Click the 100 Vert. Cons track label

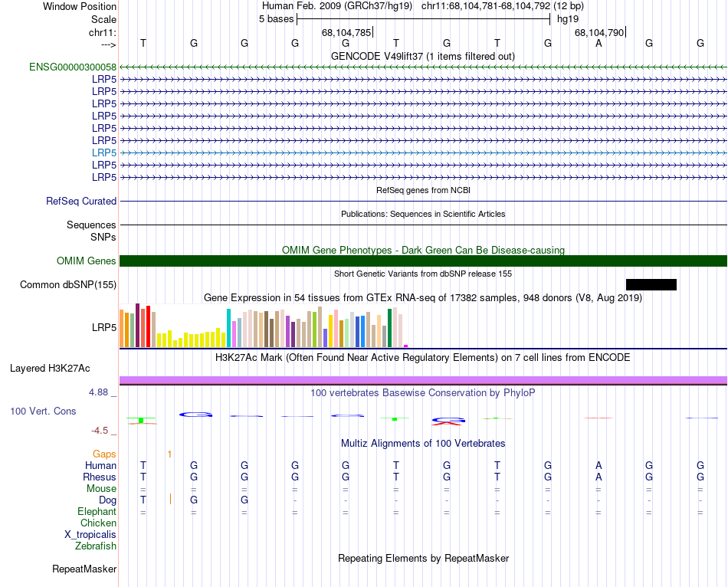click(43, 412)
